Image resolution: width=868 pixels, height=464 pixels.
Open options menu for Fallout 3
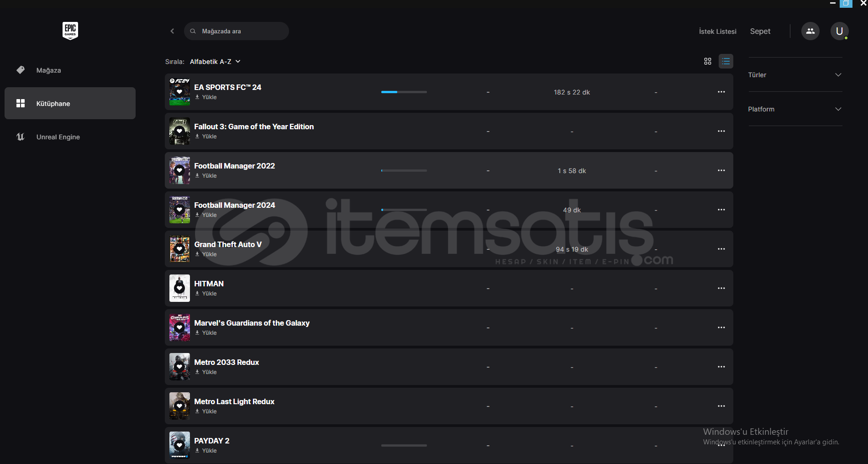[x=721, y=131]
